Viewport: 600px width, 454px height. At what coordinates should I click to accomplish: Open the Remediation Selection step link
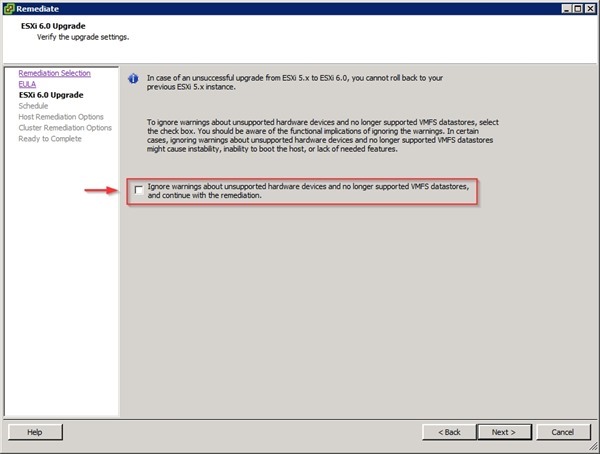(54, 73)
